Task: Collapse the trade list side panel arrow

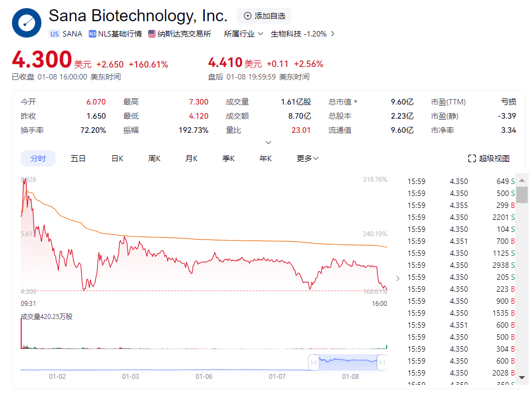Action: click(398, 278)
